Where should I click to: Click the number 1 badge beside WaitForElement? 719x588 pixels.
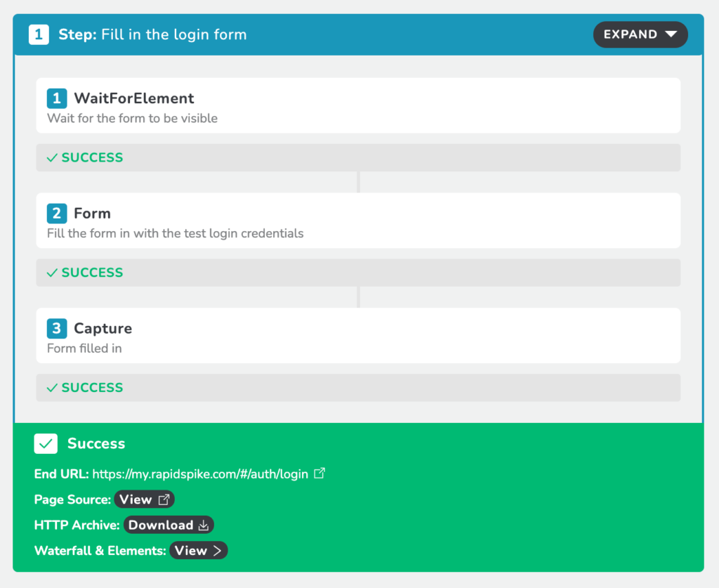(57, 98)
